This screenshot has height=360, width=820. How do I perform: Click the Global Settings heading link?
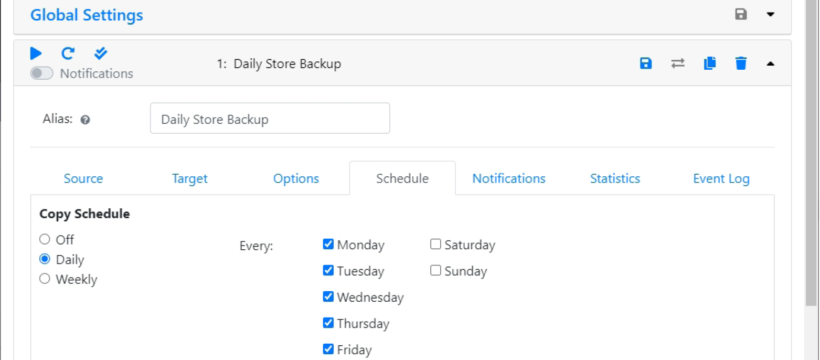[x=87, y=15]
